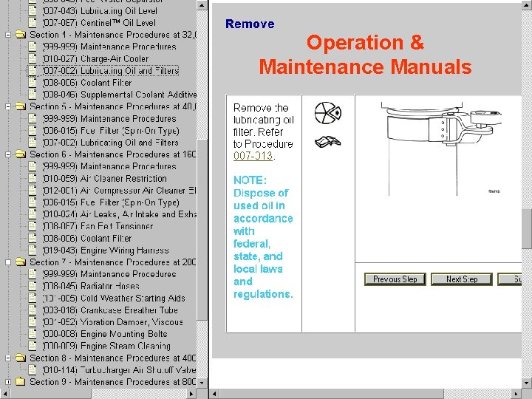Follow the 007-013 procedure link
This screenshot has height=399, width=532.
click(x=253, y=156)
